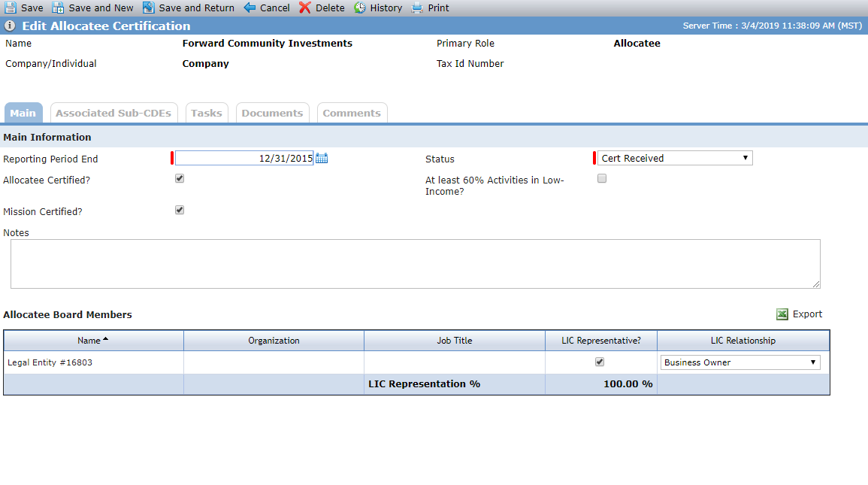Click the Tax Id Number label
Image resolution: width=868 pixels, height=485 pixels.
[x=470, y=64]
